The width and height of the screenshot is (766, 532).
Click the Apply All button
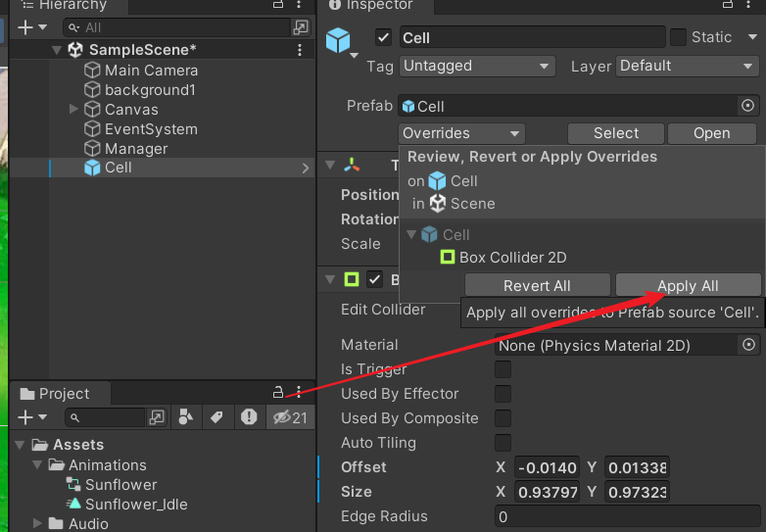point(688,286)
